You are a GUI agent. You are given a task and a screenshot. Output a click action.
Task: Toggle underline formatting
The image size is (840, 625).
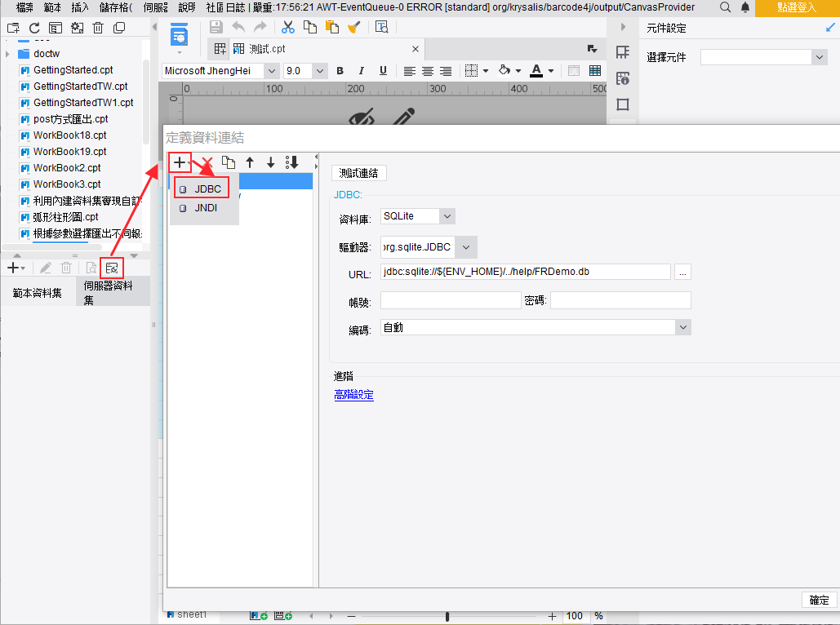382,71
